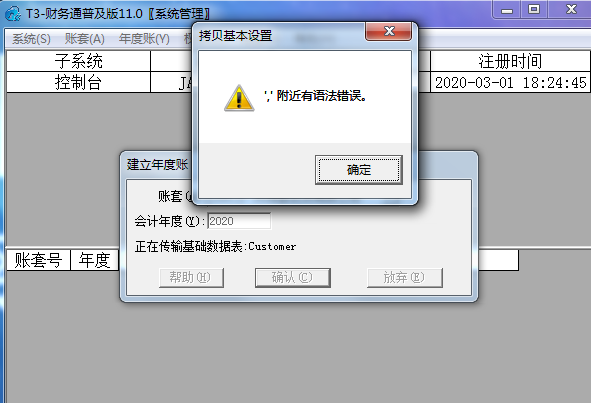Click the 确认(C) button

pos(293,277)
